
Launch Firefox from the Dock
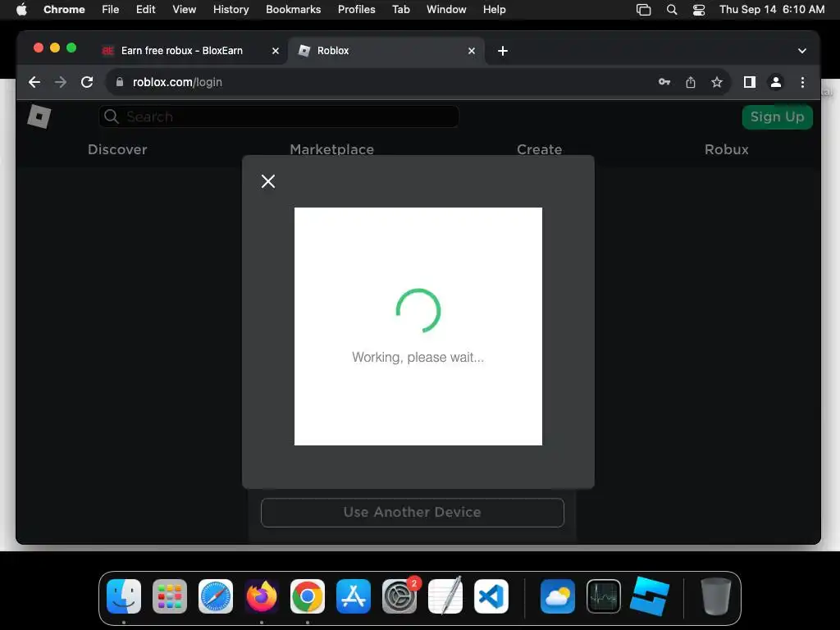[262, 596]
